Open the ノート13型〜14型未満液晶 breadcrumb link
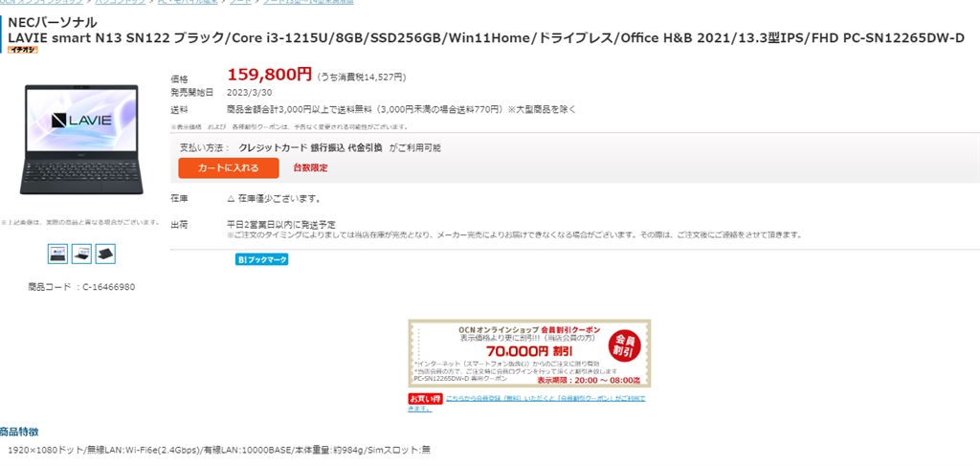Screen dimensions: 980x466 click(x=308, y=2)
